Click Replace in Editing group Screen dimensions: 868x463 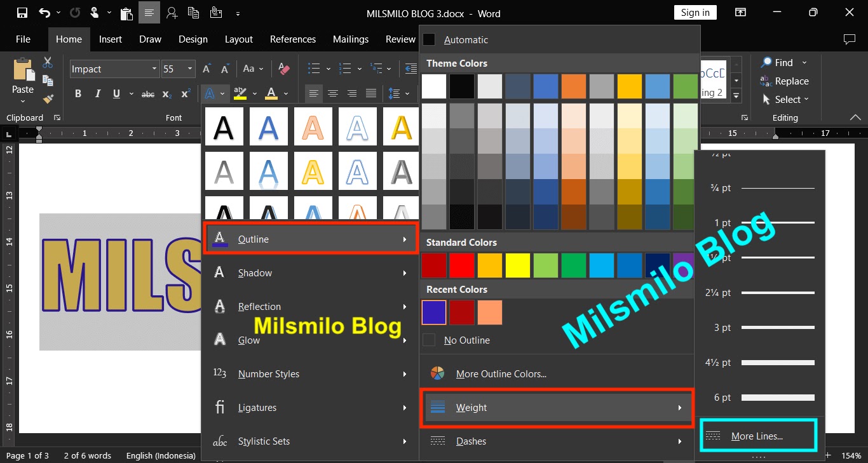[785, 81]
